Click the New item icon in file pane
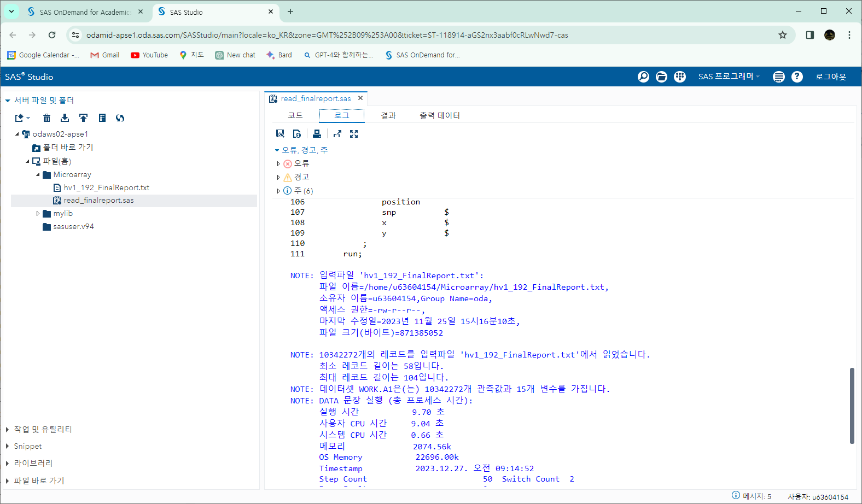Image resolution: width=862 pixels, height=504 pixels. coord(22,118)
